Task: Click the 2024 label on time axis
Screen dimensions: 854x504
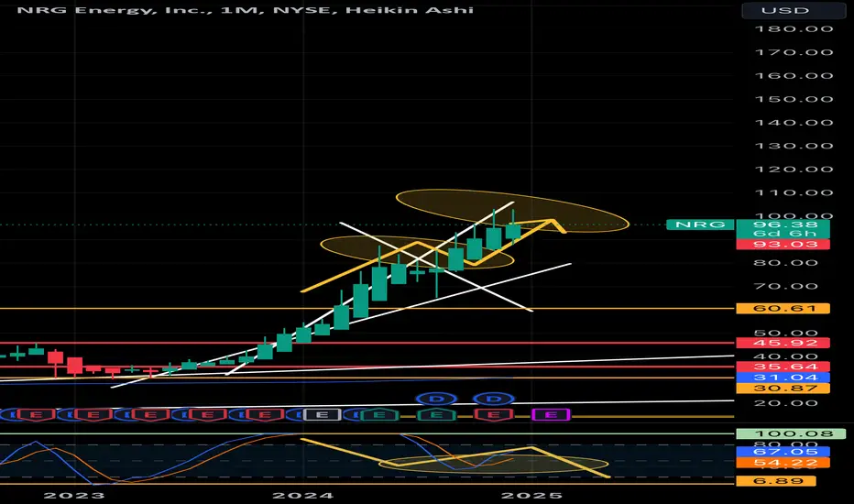Action: [302, 495]
